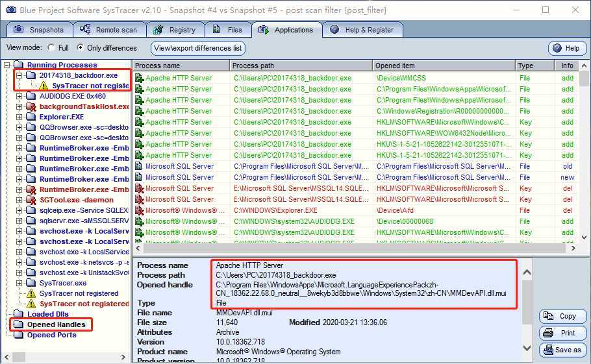Click added icon in \Device\00000068 row
The image size is (591, 364).
pos(140,221)
